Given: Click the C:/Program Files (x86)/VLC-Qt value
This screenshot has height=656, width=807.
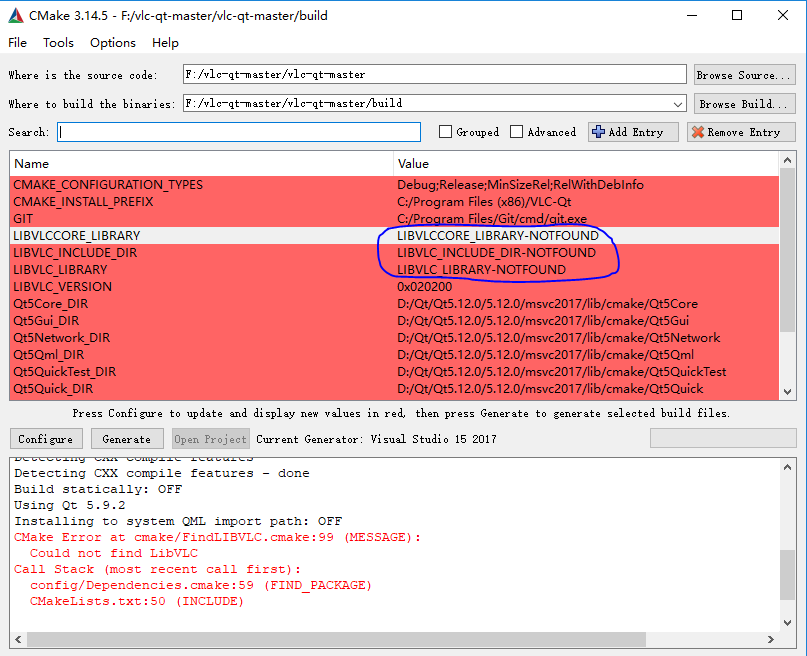Looking at the screenshot, I should [484, 202].
